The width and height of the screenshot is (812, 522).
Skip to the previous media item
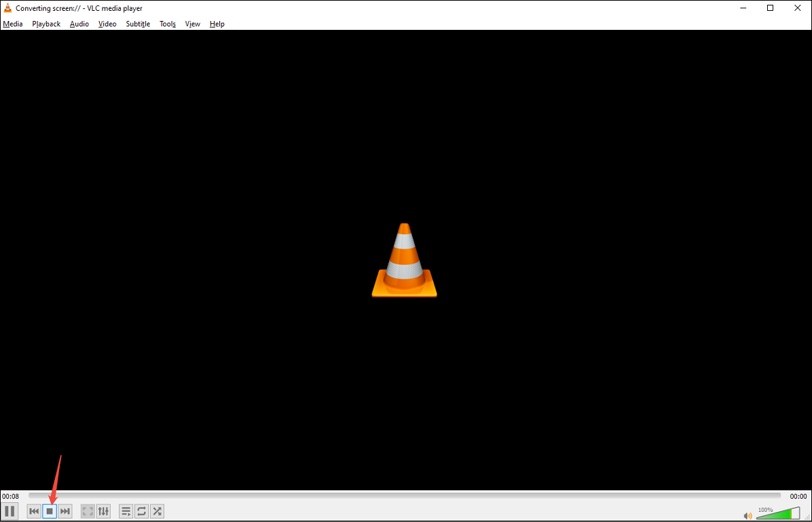point(33,511)
